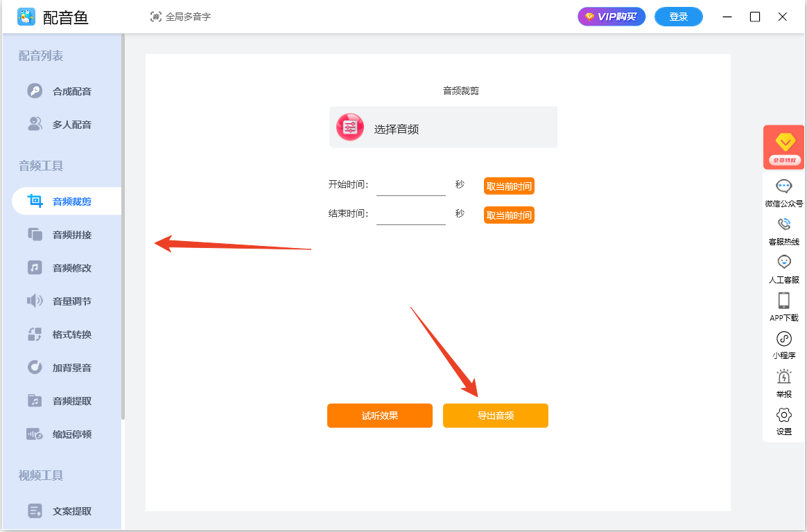This screenshot has height=532, width=807.
Task: Click the 配音鱼 app logo icon
Action: click(x=26, y=17)
